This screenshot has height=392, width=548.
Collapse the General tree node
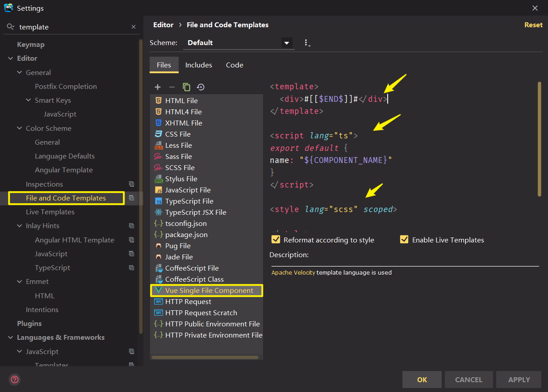[x=20, y=72]
